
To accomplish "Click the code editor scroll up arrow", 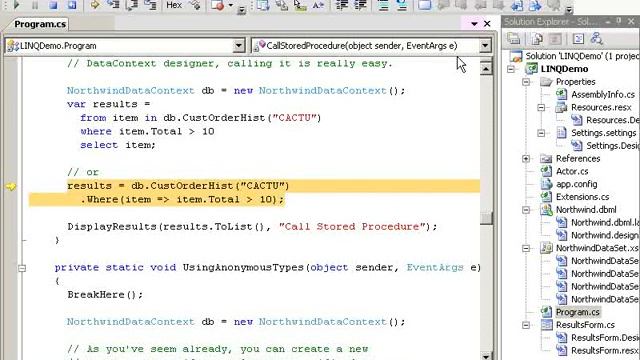I will tap(486, 68).
